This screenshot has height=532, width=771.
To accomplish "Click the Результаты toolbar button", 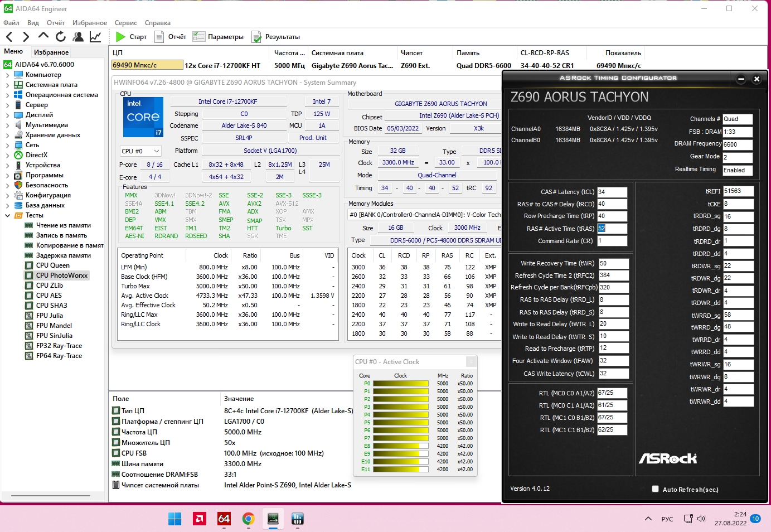I will click(276, 37).
